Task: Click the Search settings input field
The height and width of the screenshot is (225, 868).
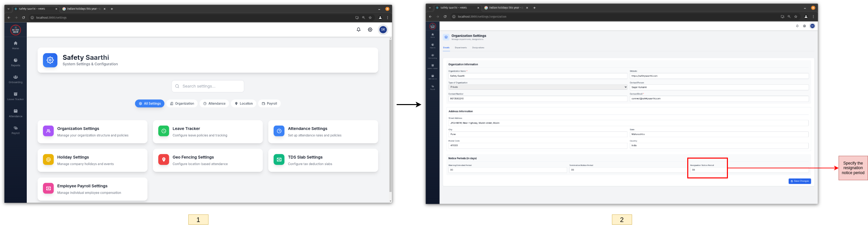Action: tap(208, 86)
